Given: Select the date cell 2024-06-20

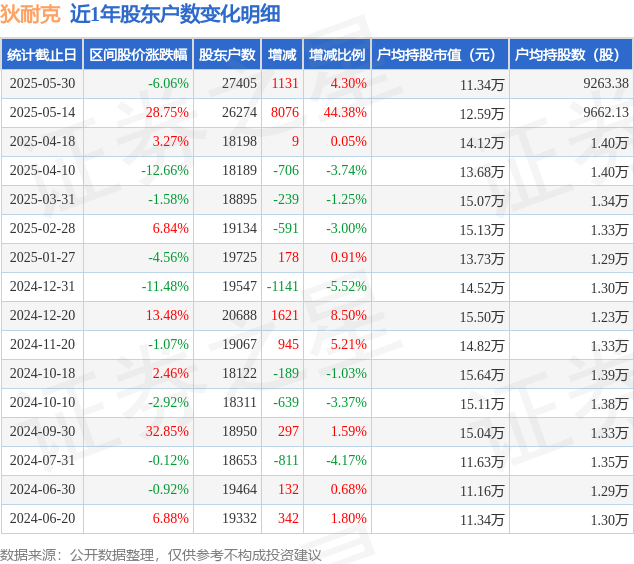Looking at the screenshot, I should coord(42,518).
